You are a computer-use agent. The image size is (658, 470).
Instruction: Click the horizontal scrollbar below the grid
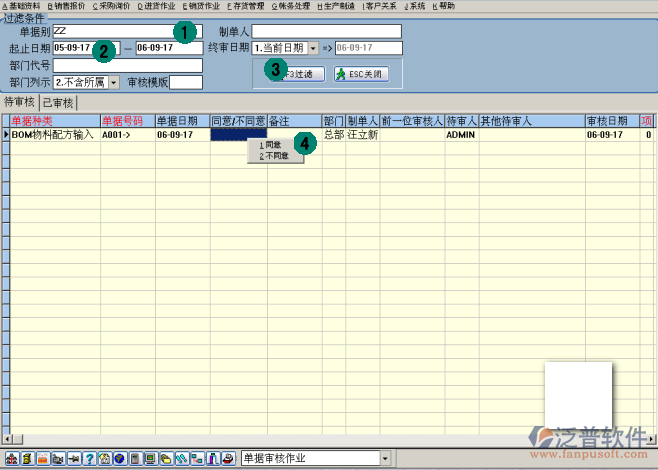click(300, 438)
